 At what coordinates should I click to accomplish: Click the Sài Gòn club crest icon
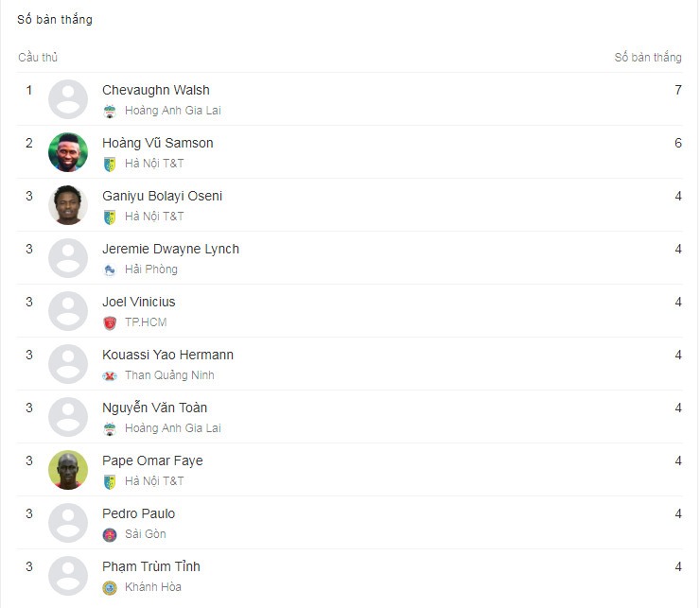click(110, 534)
